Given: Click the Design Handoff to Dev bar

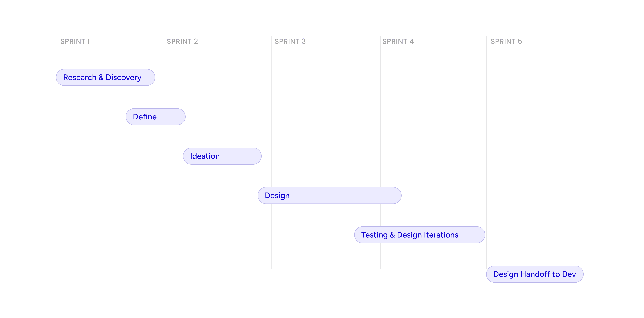Looking at the screenshot, I should 535,274.
